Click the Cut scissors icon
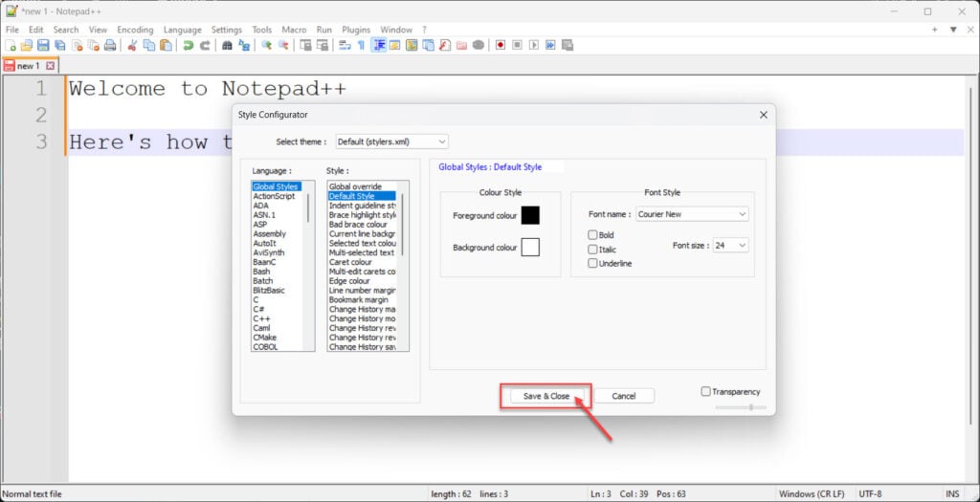This screenshot has height=502, width=980. point(131,45)
